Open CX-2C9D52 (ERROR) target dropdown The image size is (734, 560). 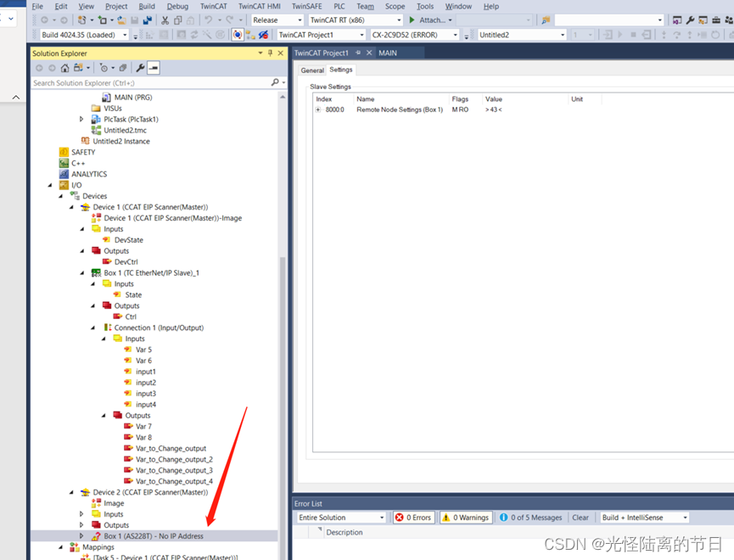pyautogui.click(x=455, y=35)
